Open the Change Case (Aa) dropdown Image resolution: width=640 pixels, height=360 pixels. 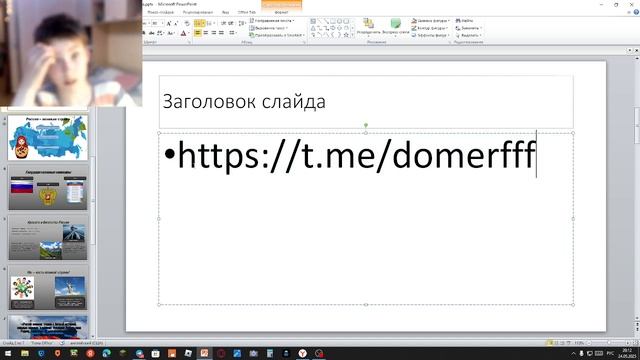pyautogui.click(x=171, y=33)
